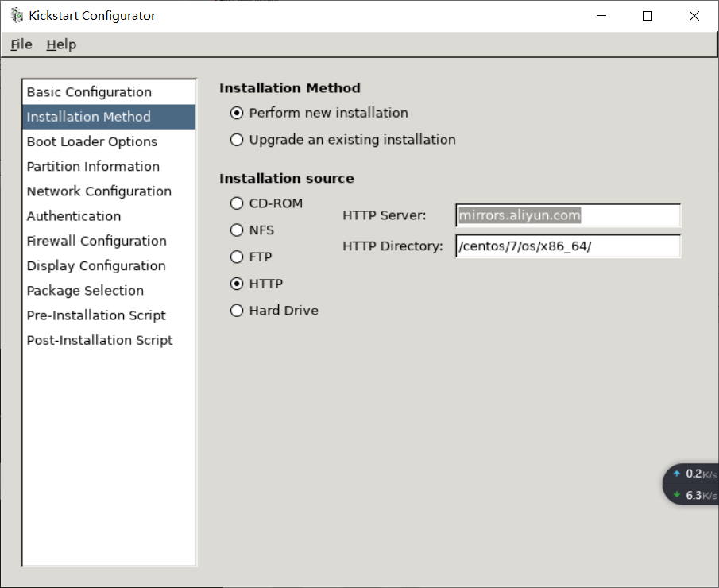The image size is (719, 588).
Task: Open the File menu
Action: coord(21,44)
